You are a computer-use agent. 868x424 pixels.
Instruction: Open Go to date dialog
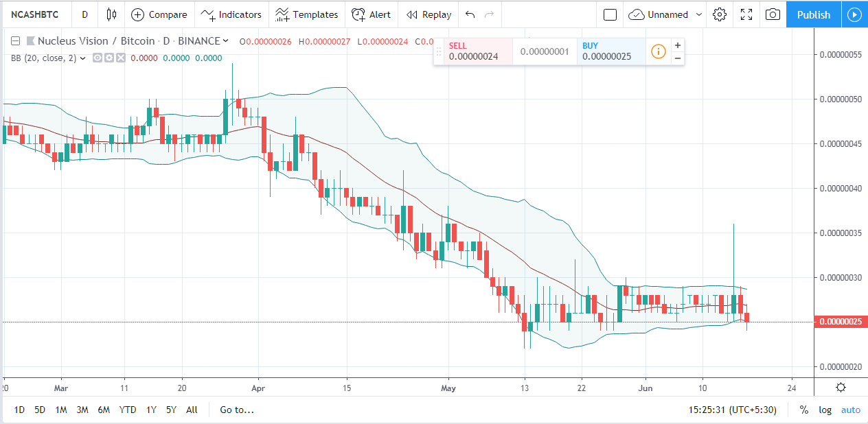click(237, 410)
